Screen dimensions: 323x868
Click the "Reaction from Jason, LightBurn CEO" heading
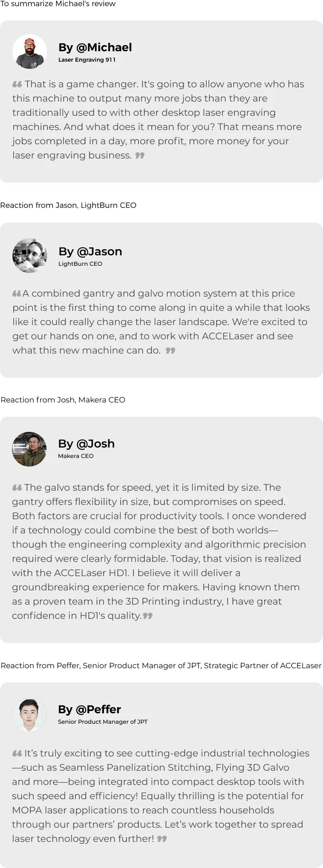coord(68,205)
